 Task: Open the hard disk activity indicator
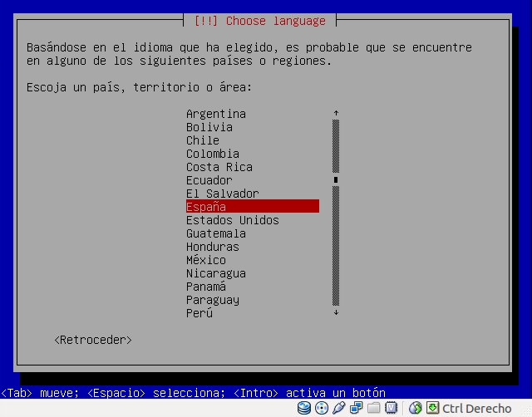point(304,408)
